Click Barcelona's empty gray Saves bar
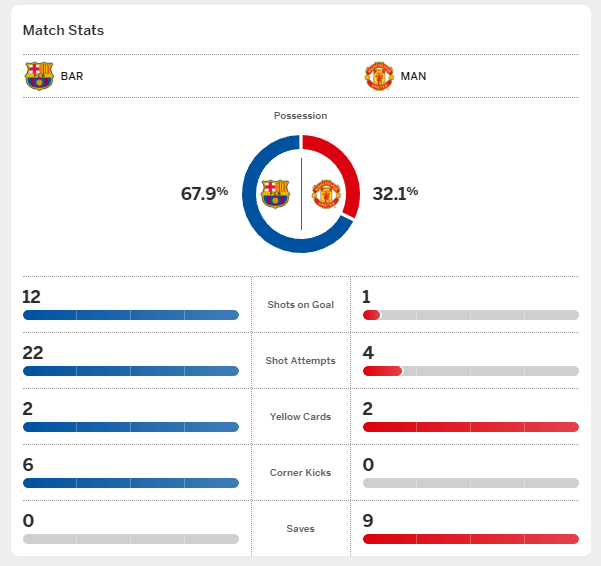 coord(131,539)
